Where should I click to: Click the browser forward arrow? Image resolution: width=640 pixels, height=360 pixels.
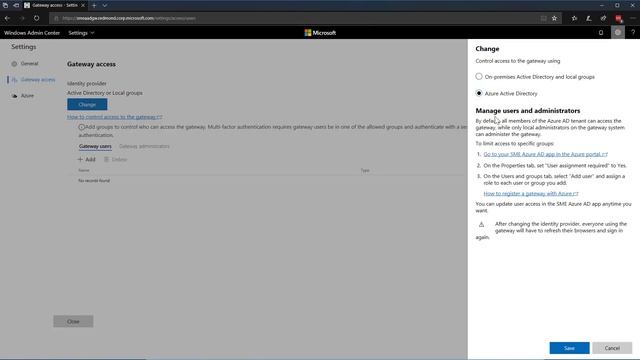click(x=22, y=18)
